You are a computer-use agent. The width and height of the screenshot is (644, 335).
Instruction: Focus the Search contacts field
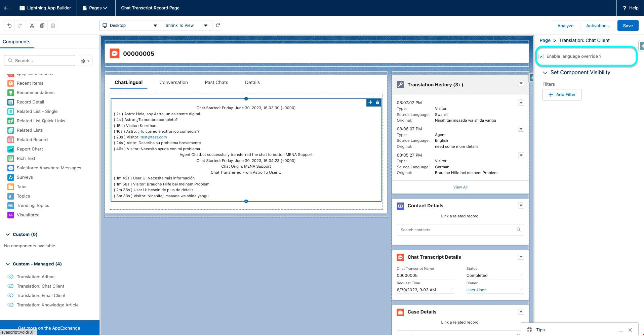460,230
